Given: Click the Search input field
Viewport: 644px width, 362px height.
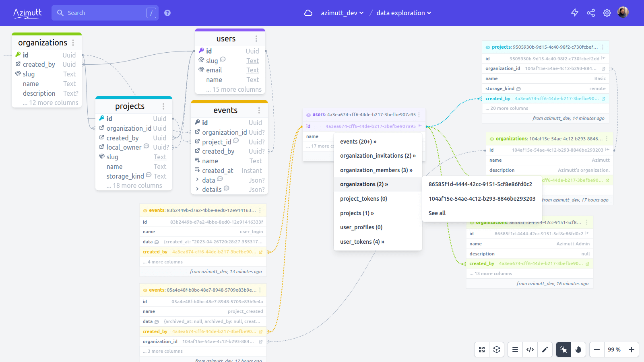Looking at the screenshot, I should pos(105,13).
